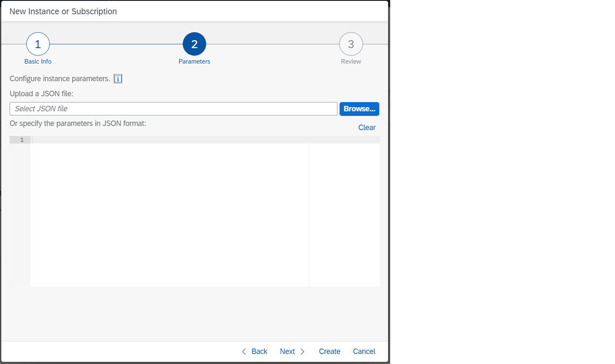Open the instance parameters info icon
615x364 pixels.
point(118,79)
